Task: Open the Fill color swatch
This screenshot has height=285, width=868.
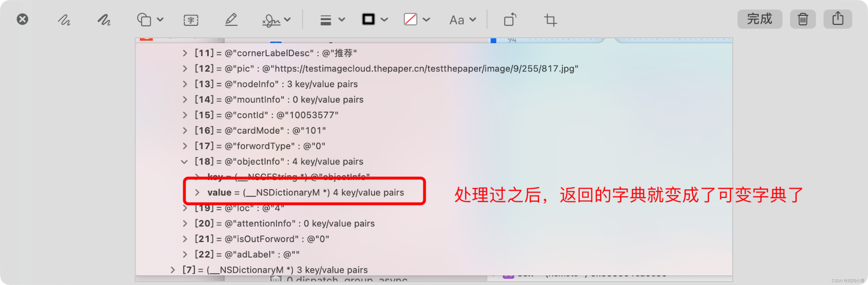Action: tap(410, 19)
